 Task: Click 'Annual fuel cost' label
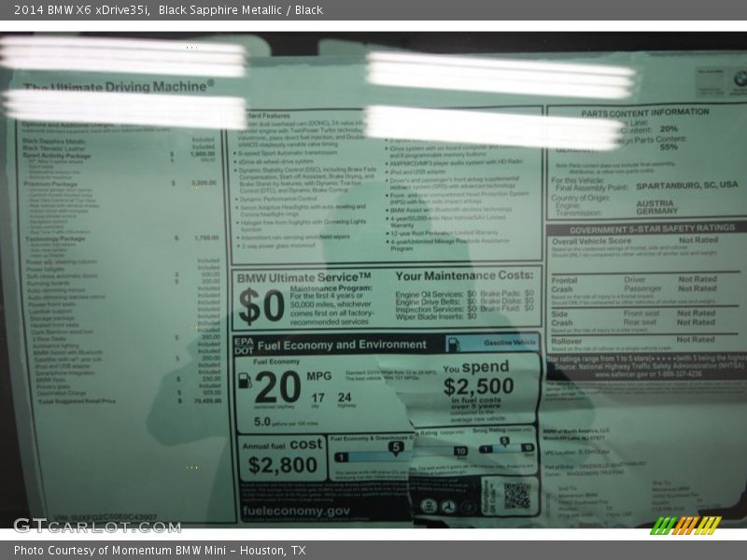(282, 445)
